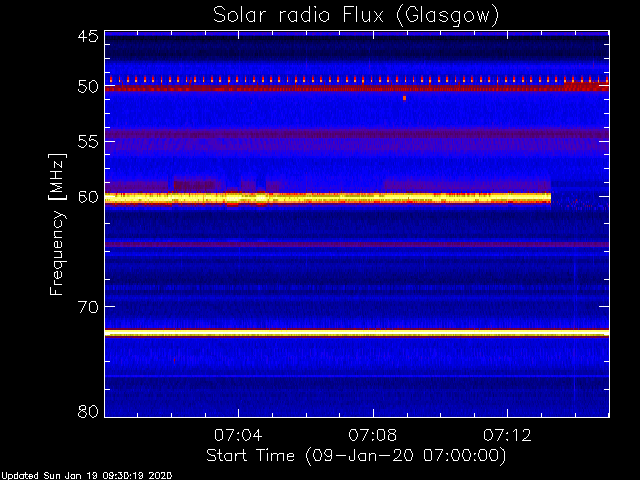This screenshot has width=640, height=480.
Task: Click the 70 frequency tick label
Action: [88, 307]
